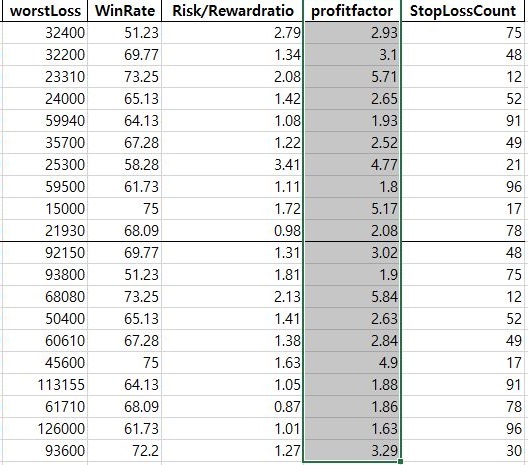Select the WinRate column header
The width and height of the screenshot is (528, 465).
click(x=125, y=11)
